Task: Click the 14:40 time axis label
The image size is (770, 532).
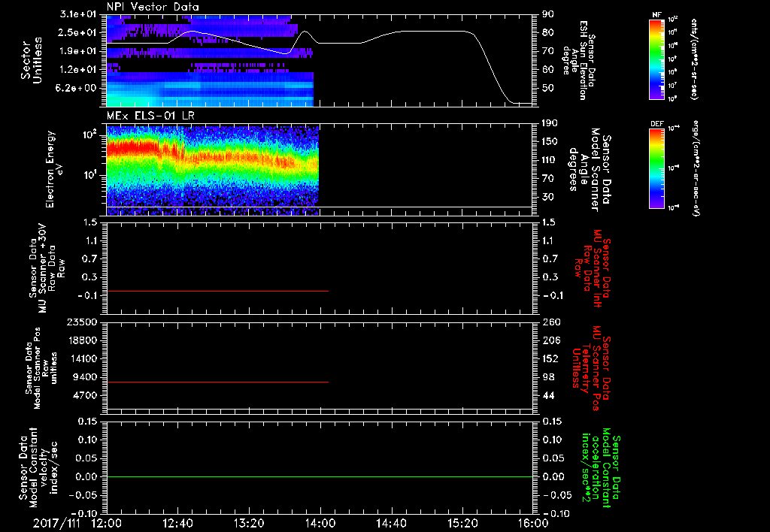Action: 391,523
